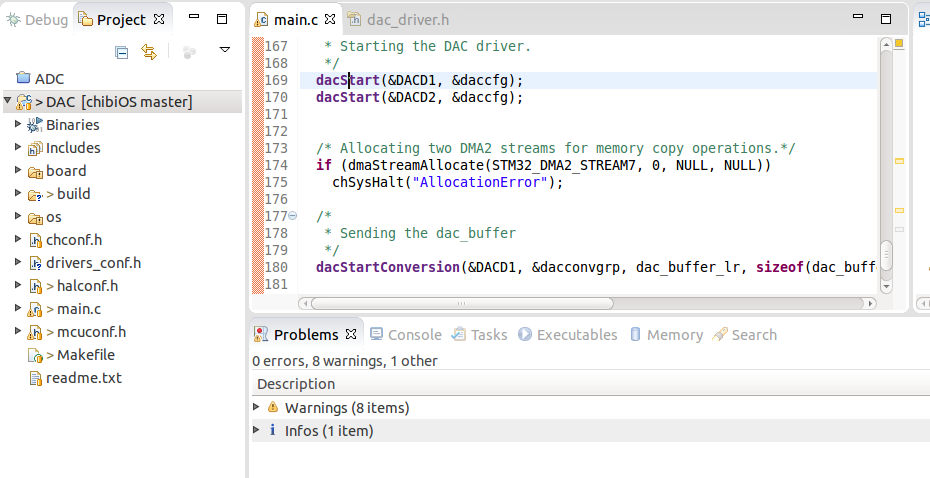This screenshot has height=478, width=930.
Task: Open the Memory tab
Action: pos(666,334)
